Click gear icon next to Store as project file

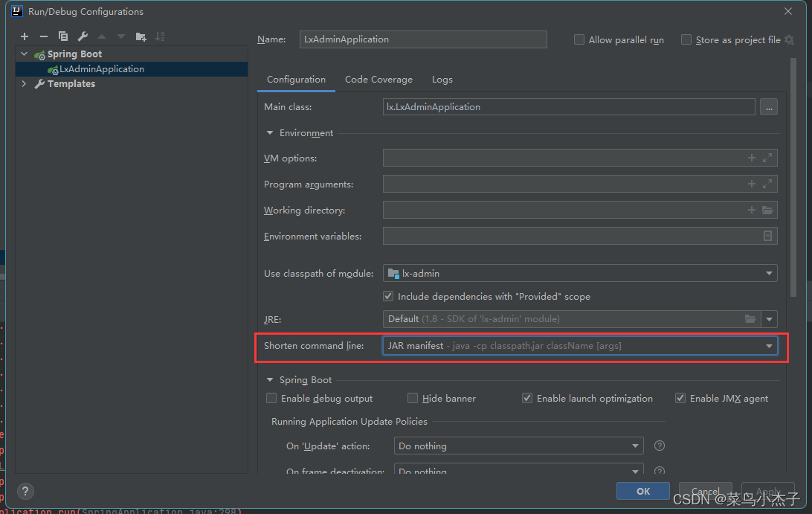(789, 40)
